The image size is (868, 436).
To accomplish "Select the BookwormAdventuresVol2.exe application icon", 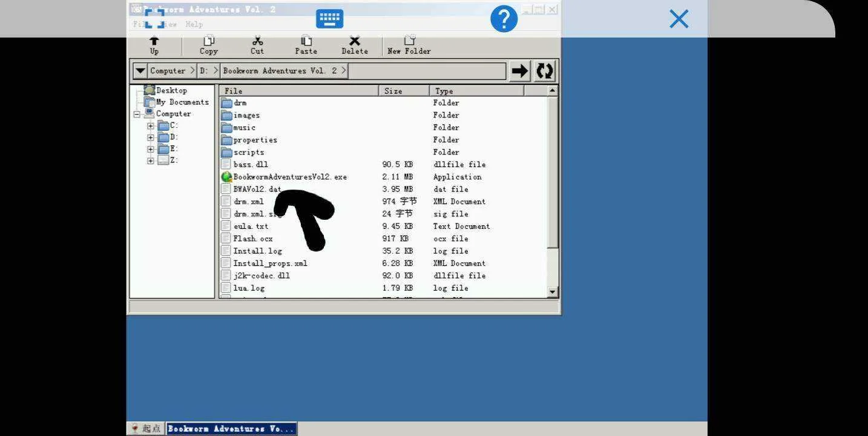I will (227, 177).
